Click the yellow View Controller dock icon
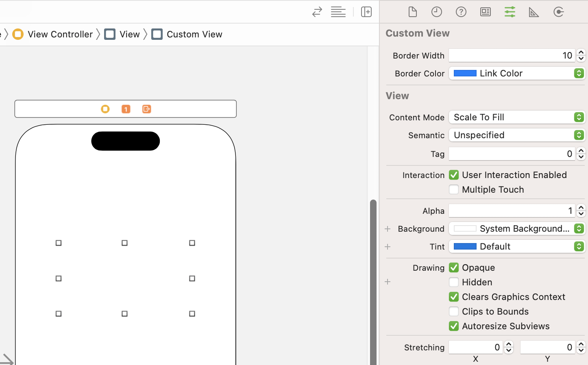This screenshot has width=588, height=365. tap(105, 109)
